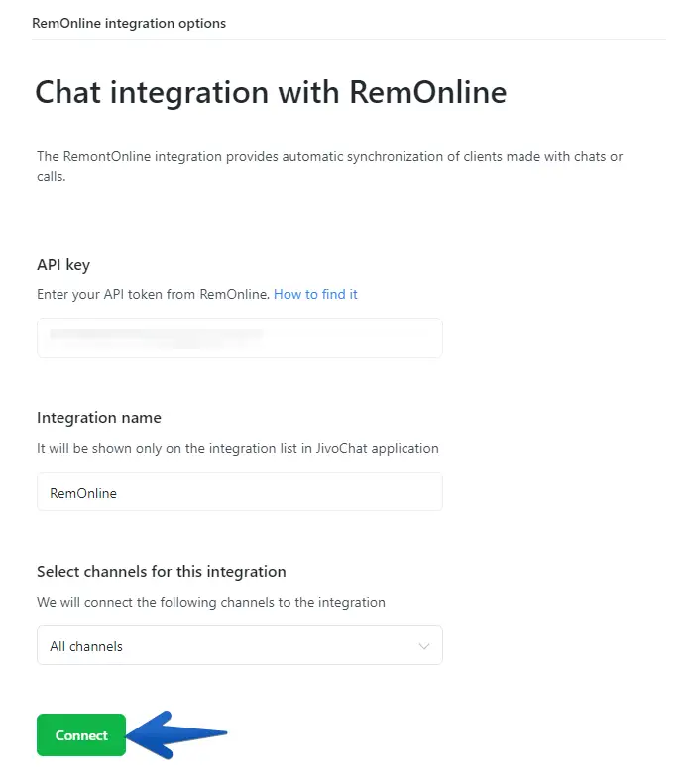Click the "Chat integration with RemOnline" heading
The image size is (694, 784).
click(x=271, y=92)
